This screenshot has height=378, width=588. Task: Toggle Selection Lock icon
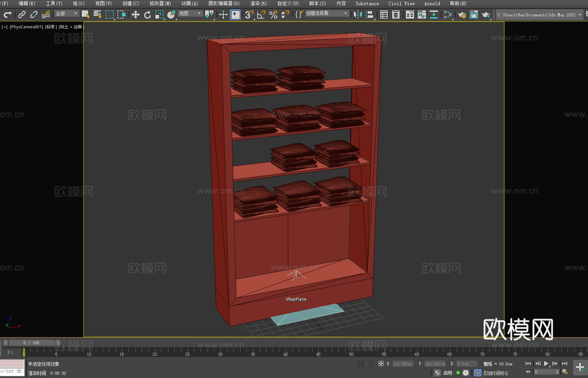point(371,364)
